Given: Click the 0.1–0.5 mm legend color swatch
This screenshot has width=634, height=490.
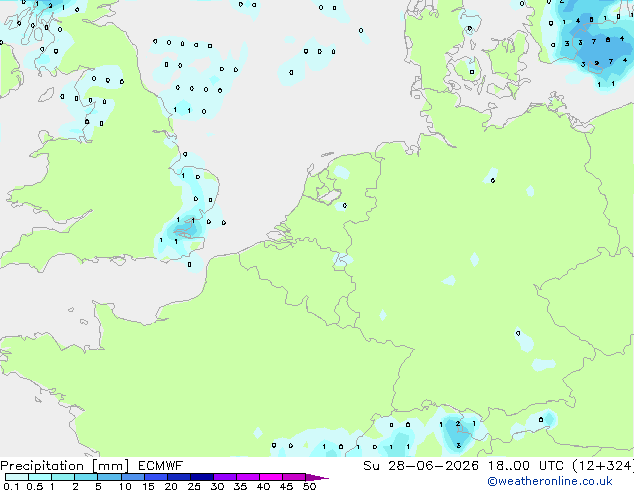Looking at the screenshot, I should coord(17,477).
